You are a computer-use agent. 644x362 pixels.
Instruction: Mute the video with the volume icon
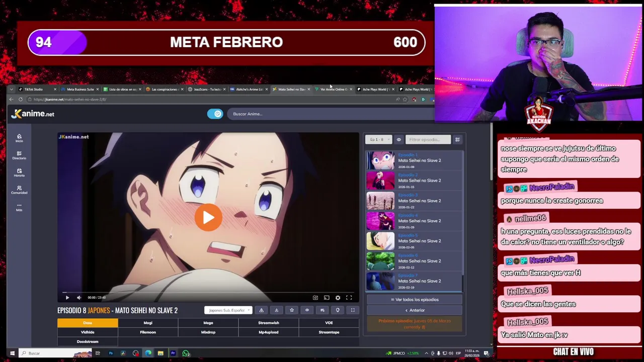click(79, 298)
